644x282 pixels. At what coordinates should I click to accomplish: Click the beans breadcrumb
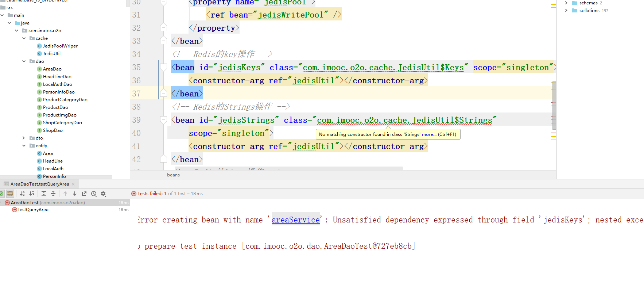pos(173,175)
